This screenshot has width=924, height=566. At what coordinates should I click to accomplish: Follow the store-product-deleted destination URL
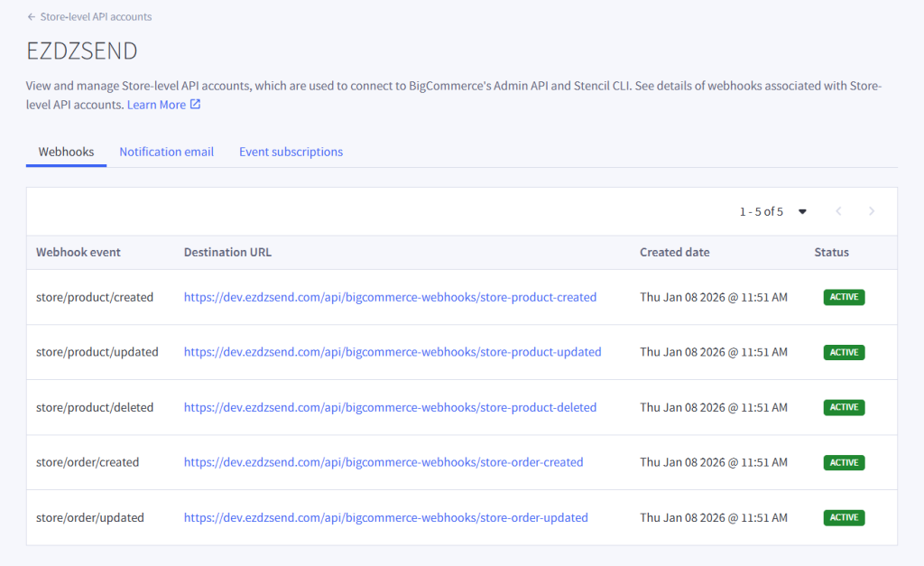click(390, 407)
